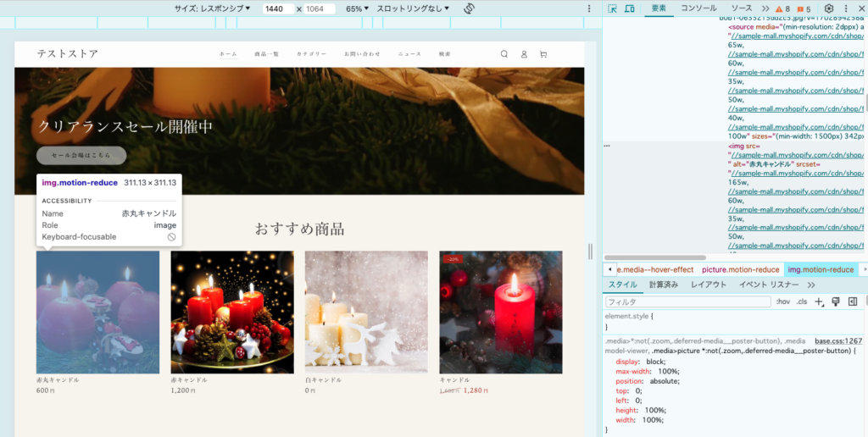Image resolution: width=868 pixels, height=437 pixels.
Task: Activate the inspect element picker icon
Action: tap(613, 8)
